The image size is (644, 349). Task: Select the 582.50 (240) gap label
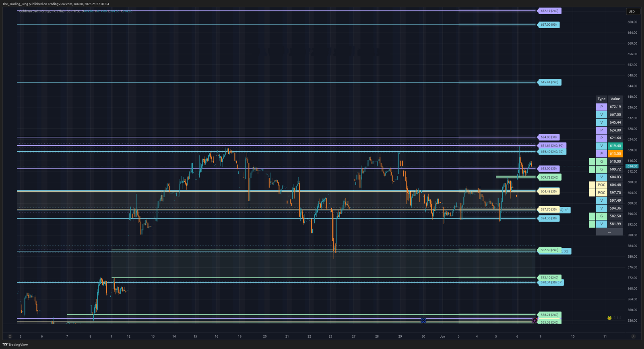pyautogui.click(x=549, y=250)
